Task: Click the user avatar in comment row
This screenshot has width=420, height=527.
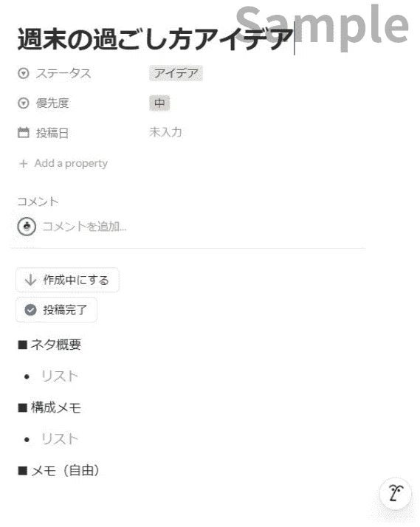Action: click(27, 227)
